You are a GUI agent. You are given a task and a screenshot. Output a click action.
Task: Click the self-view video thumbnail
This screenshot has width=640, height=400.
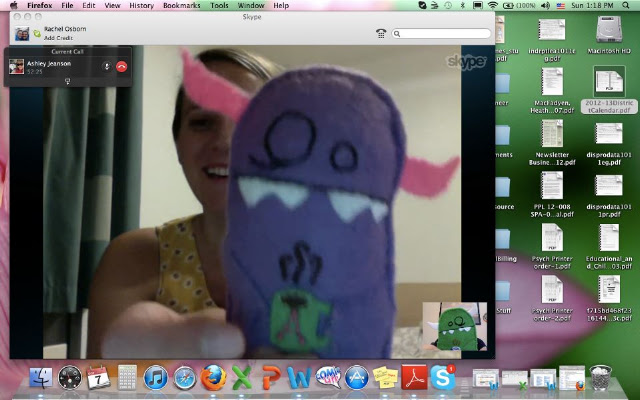[x=455, y=327]
